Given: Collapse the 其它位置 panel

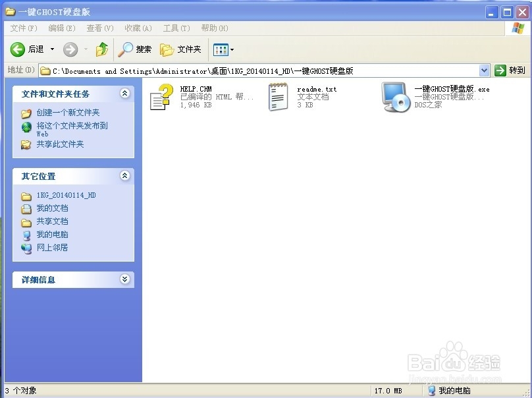Looking at the screenshot, I should click(125, 175).
